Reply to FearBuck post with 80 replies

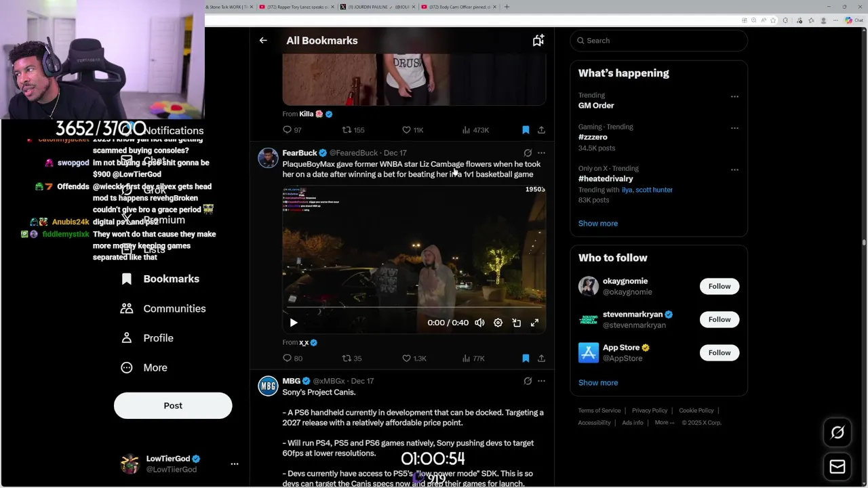pyautogui.click(x=292, y=358)
